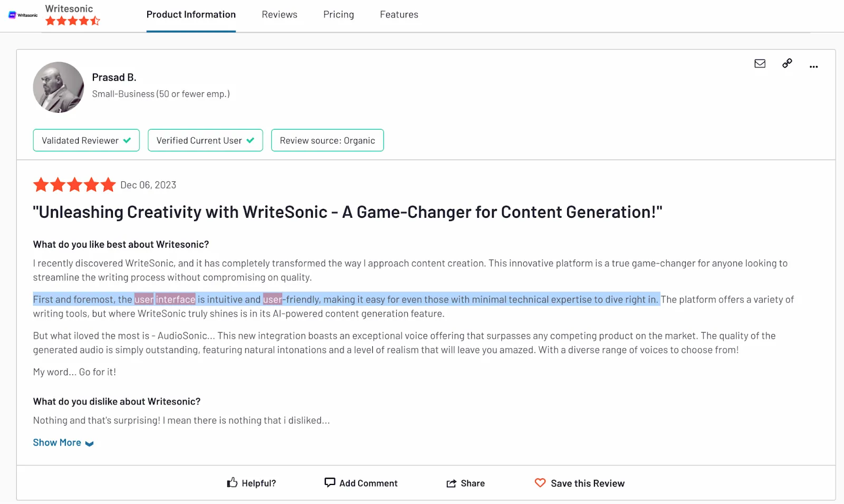Click the share arrow icon
The image size is (844, 504).
pyautogui.click(x=452, y=483)
